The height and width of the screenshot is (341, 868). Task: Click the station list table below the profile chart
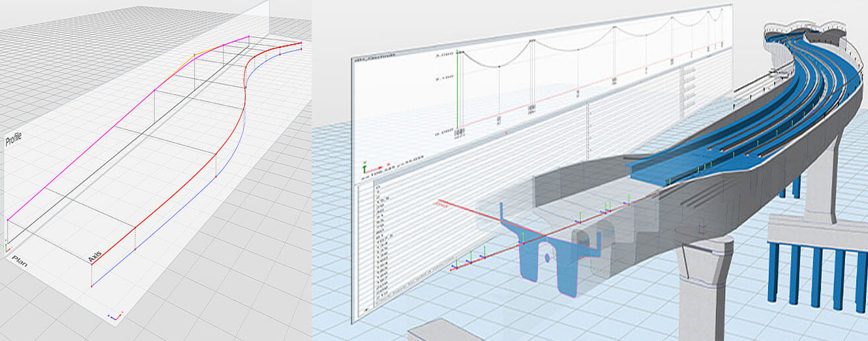pyautogui.click(x=460, y=250)
